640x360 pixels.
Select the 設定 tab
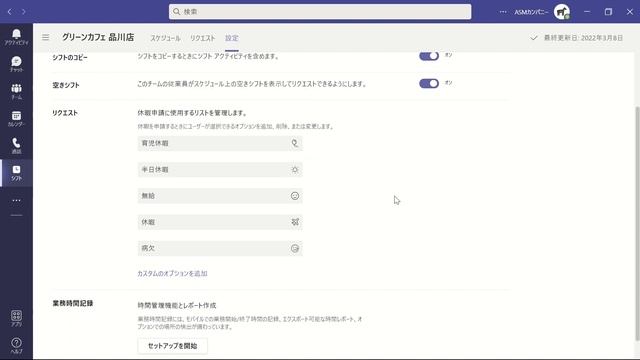click(231, 38)
